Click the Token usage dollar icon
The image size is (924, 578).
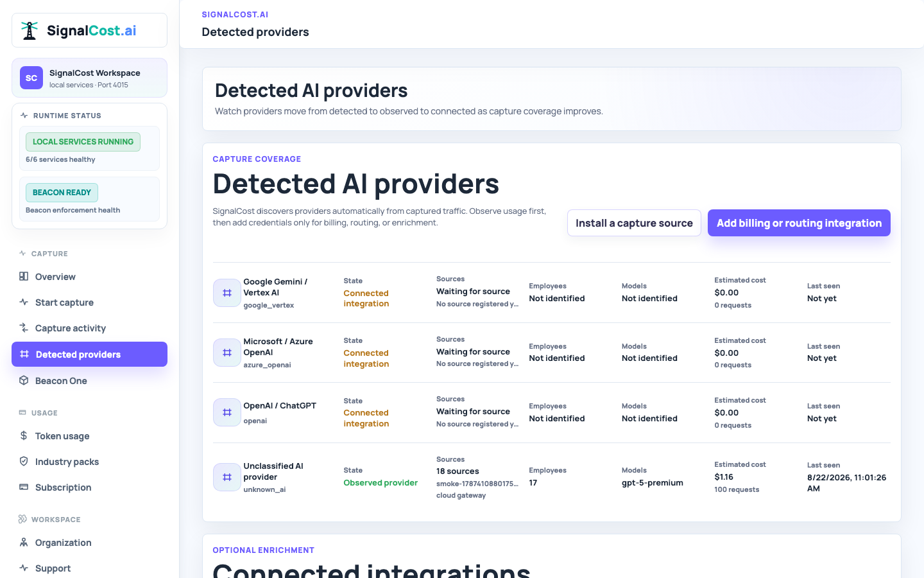tap(24, 435)
